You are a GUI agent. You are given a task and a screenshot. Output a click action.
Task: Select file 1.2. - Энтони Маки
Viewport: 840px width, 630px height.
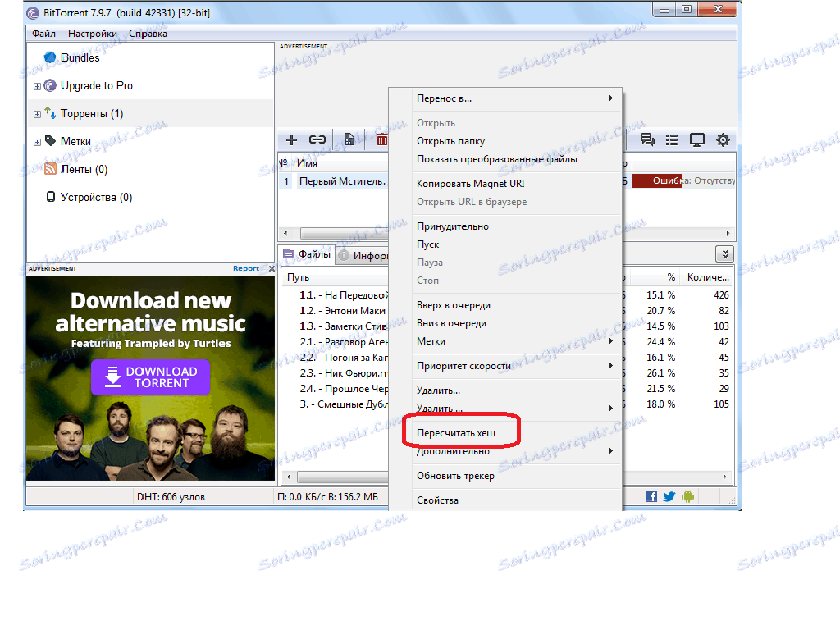[343, 311]
